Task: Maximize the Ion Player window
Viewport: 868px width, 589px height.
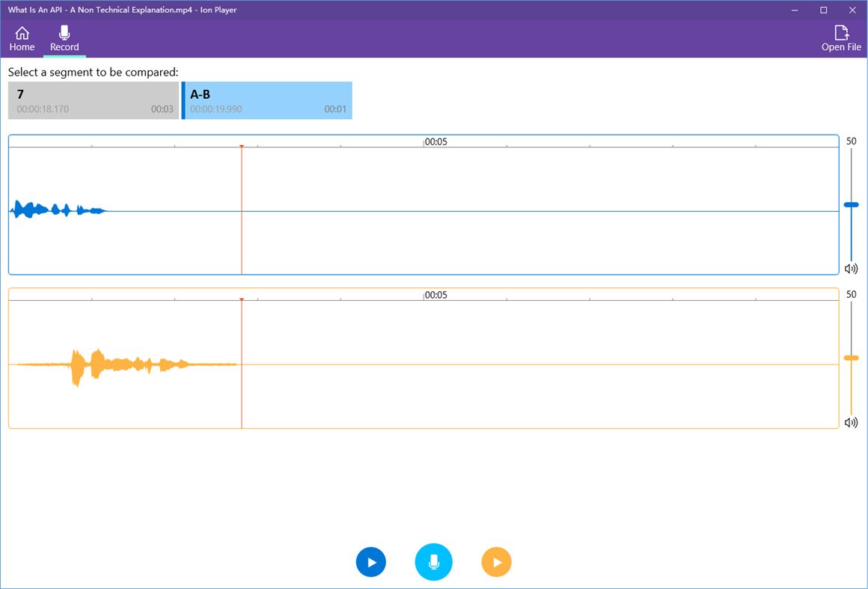Action: (x=824, y=10)
